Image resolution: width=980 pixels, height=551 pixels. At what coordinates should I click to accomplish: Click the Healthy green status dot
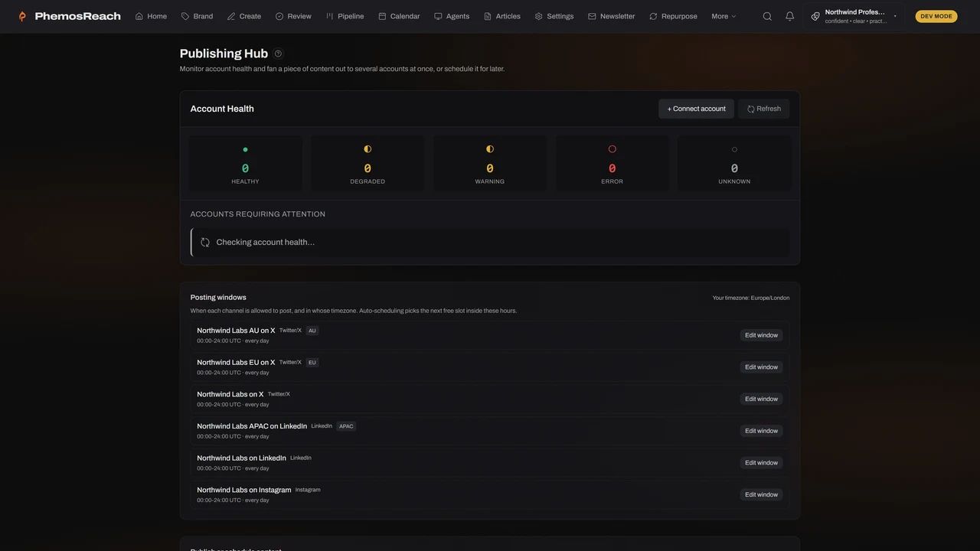click(x=245, y=149)
